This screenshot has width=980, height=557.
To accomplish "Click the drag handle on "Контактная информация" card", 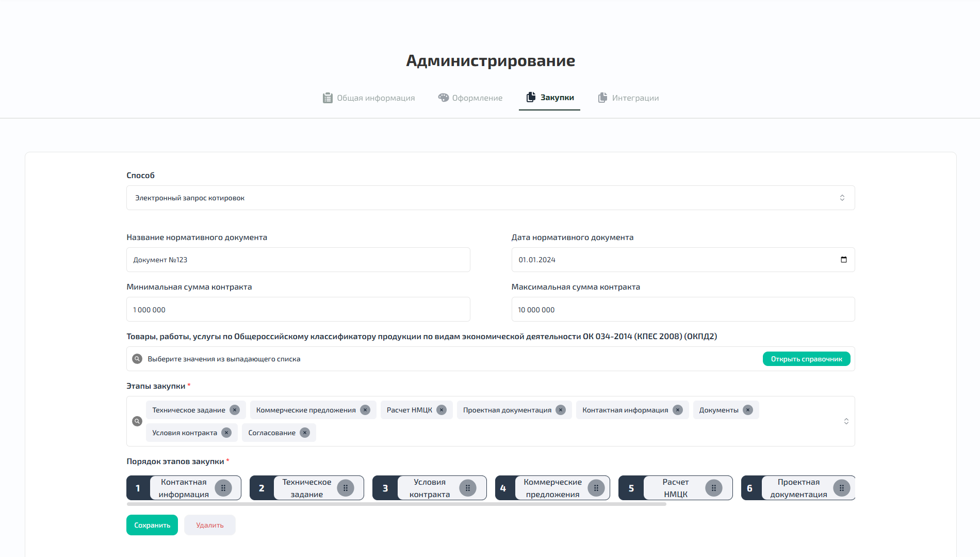I will coord(224,487).
